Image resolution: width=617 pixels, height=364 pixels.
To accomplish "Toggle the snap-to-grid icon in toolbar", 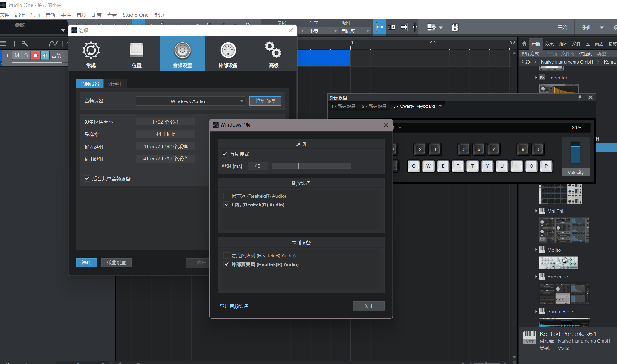I will (379, 27).
